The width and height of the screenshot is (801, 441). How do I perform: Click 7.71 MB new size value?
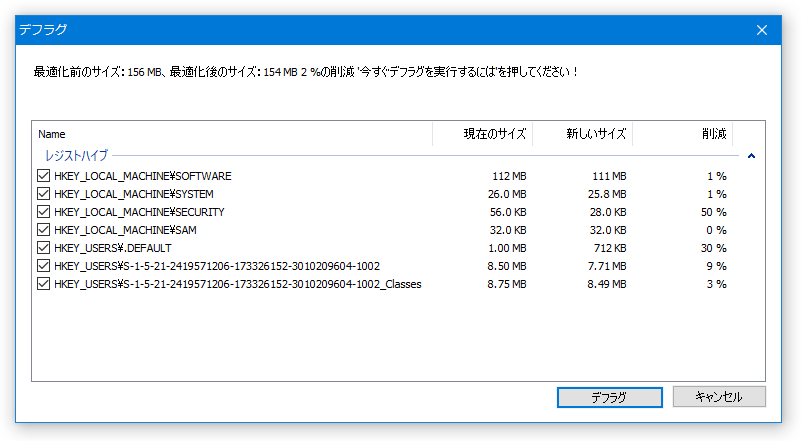(x=607, y=266)
